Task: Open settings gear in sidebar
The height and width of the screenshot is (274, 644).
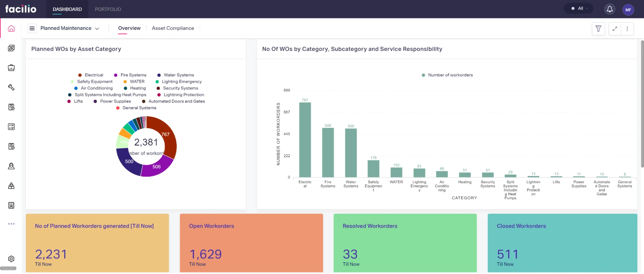Action: pos(11,259)
